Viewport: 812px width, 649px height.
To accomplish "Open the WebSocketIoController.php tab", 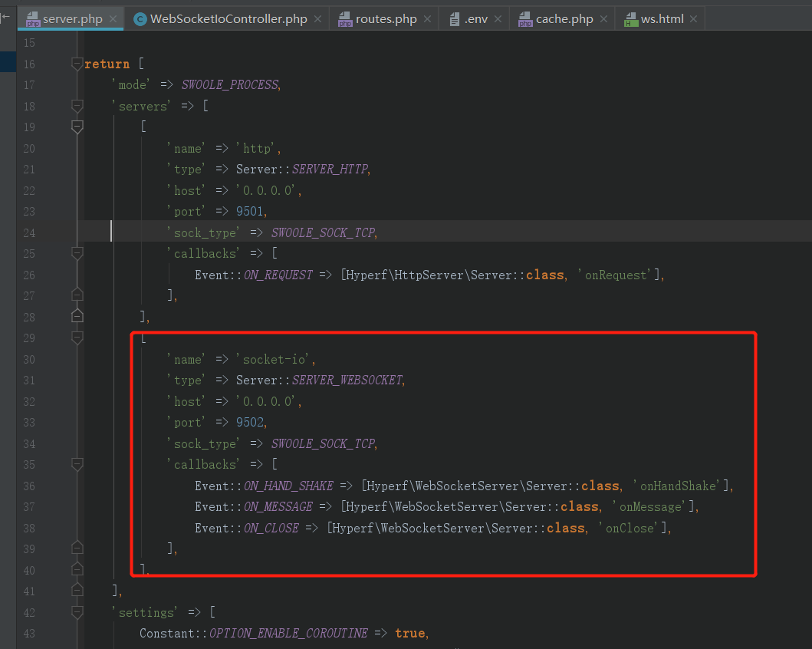I will (x=228, y=19).
